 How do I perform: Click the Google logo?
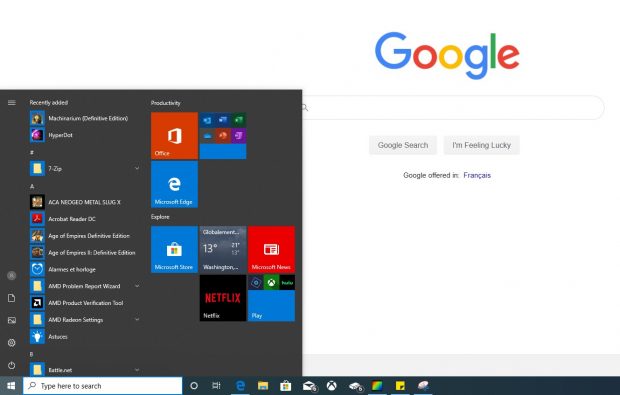click(447, 55)
